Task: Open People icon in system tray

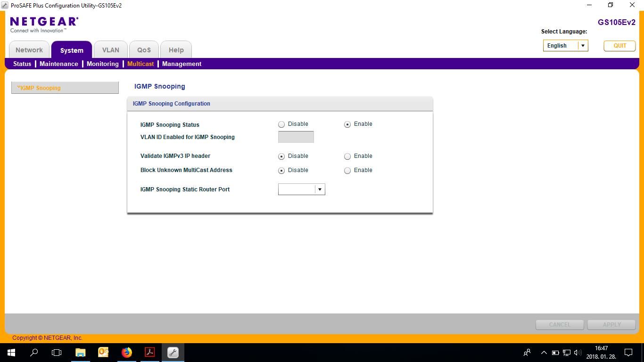Action: coord(527,352)
